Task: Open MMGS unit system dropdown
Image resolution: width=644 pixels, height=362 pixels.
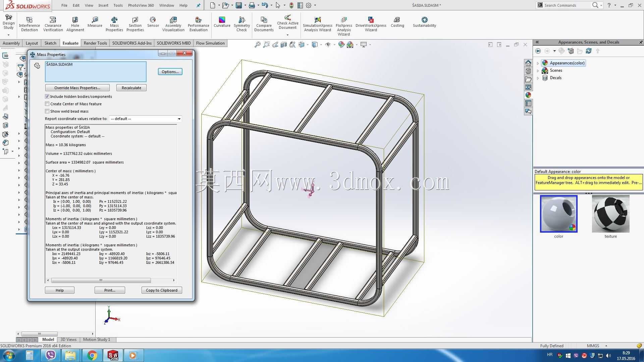Action: point(606,346)
